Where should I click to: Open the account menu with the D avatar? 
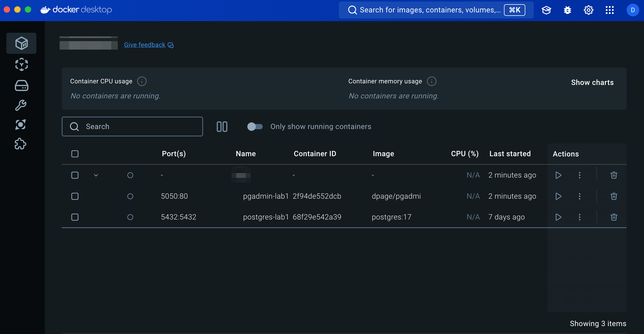coord(633,10)
